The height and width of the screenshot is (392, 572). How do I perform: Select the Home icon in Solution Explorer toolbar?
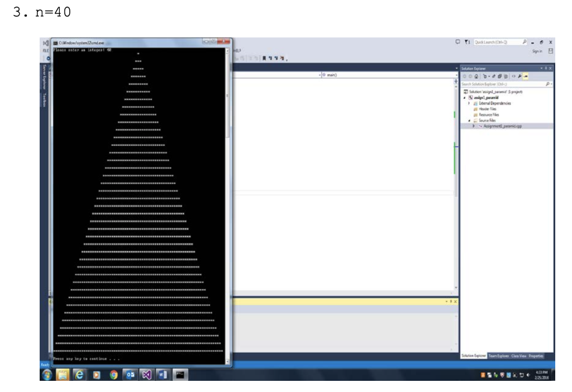click(x=476, y=77)
